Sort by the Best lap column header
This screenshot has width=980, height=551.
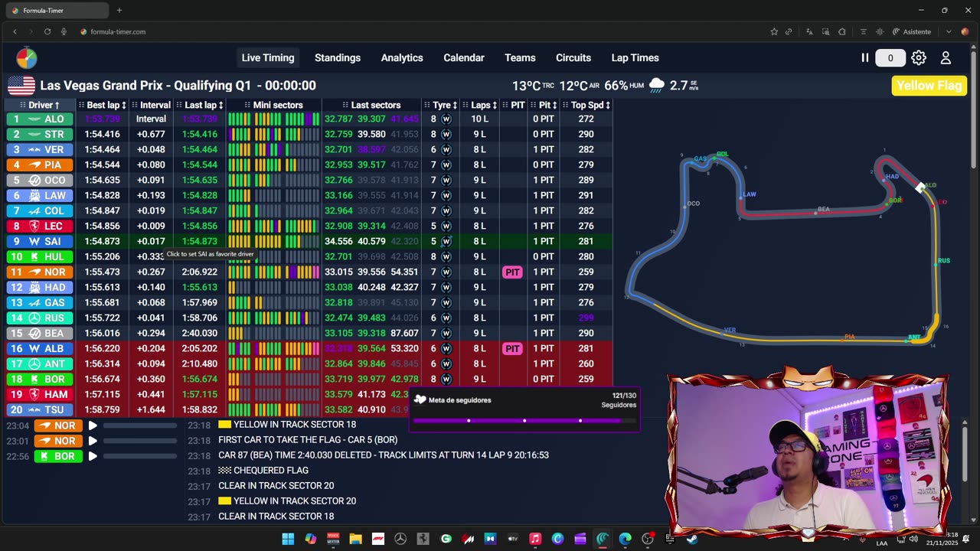103,105
